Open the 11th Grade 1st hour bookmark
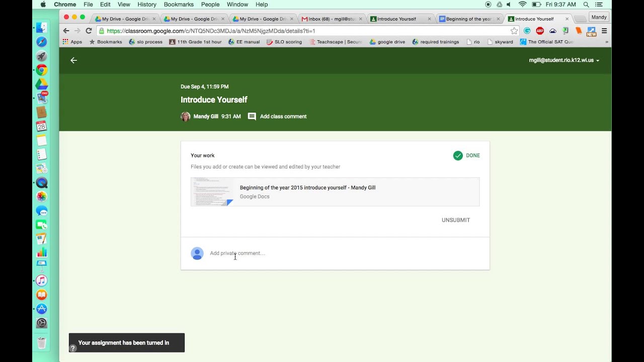The width and height of the screenshot is (644, 362). [196, 42]
